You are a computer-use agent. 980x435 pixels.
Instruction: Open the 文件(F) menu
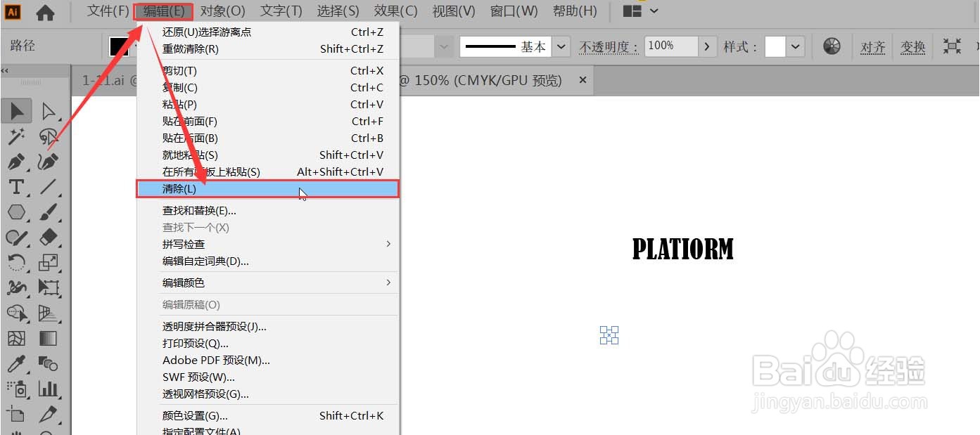click(x=108, y=11)
